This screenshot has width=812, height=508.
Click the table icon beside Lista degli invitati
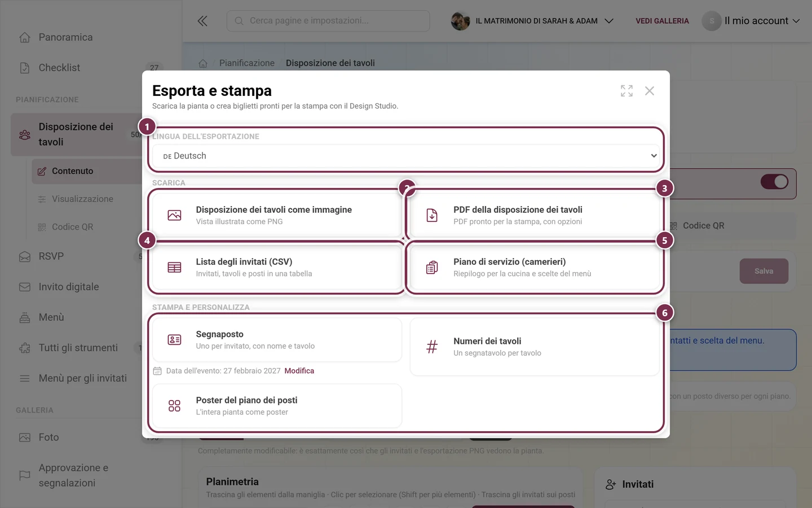pos(174,268)
